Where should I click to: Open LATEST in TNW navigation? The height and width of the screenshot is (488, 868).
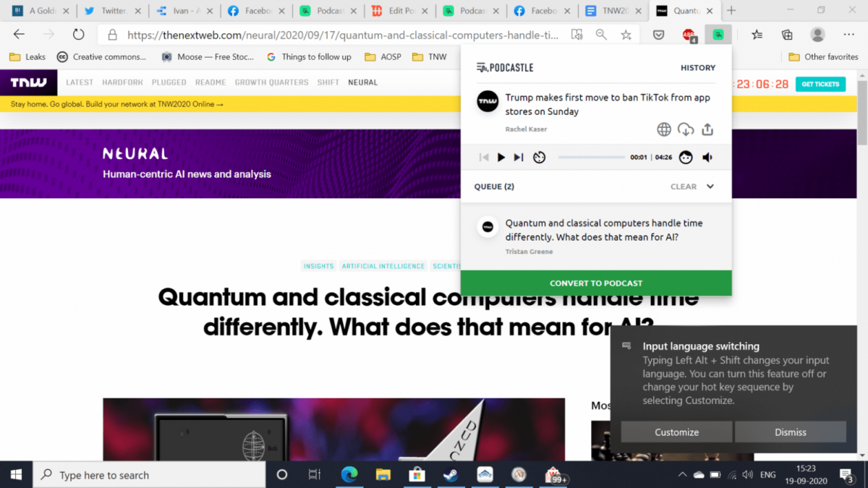pos(80,82)
